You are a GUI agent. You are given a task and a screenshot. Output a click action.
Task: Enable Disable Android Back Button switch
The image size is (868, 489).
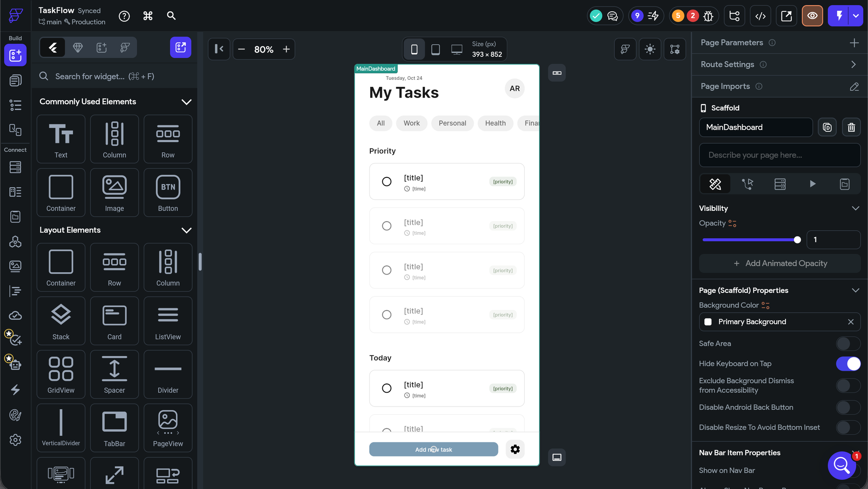point(848,407)
